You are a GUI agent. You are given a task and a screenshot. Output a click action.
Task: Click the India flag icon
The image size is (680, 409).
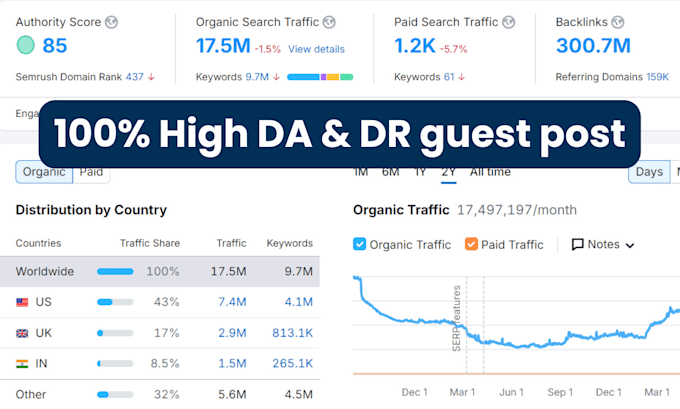click(22, 364)
